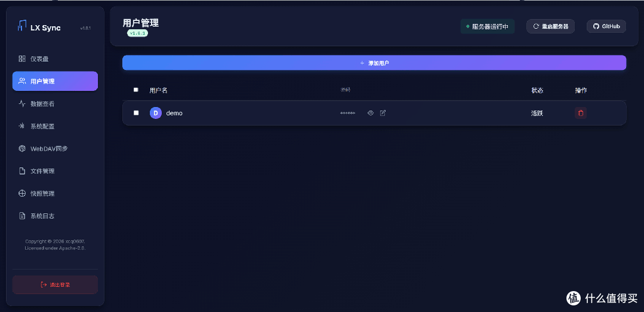Click the WebDAV同步 cube icon
Screen dimensions: 644x312
(22, 148)
